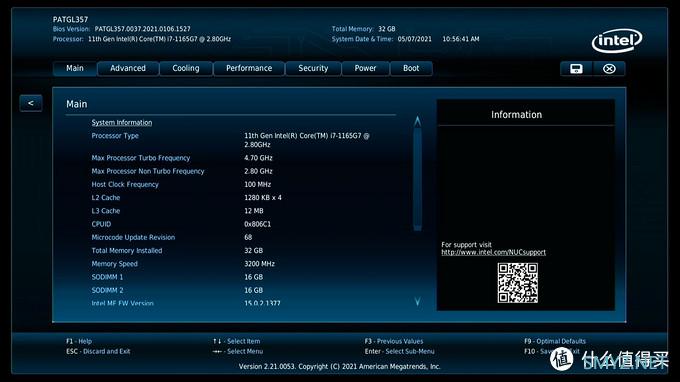Image resolution: width=680 pixels, height=382 pixels.
Task: Click the exit X circle icon
Action: [609, 69]
